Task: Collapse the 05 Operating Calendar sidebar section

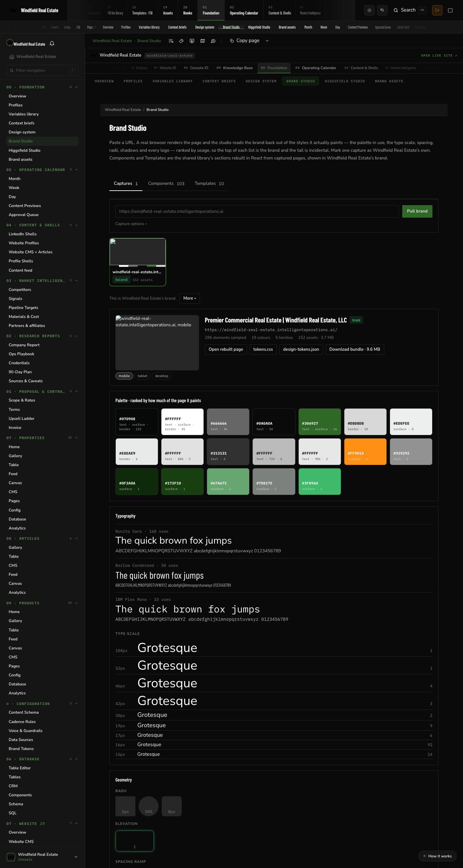Action: tap(77, 170)
